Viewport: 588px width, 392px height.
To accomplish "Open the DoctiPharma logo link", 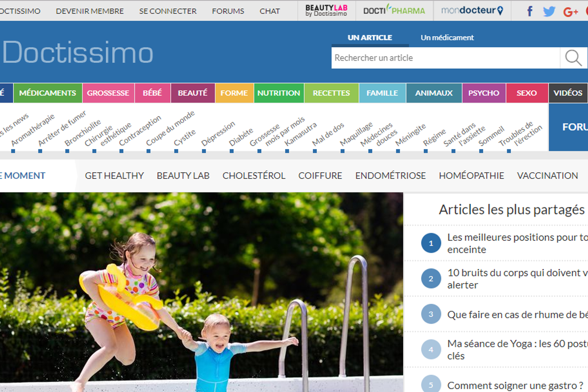I will [x=394, y=10].
